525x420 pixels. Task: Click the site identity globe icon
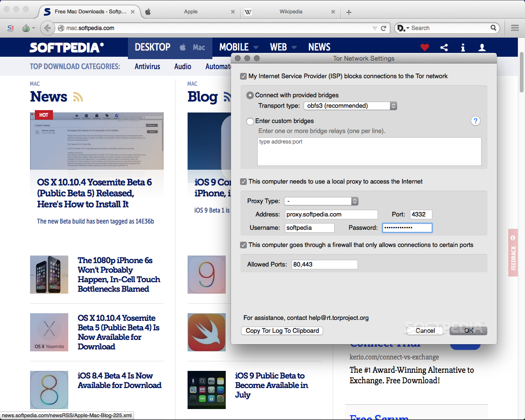point(61,28)
